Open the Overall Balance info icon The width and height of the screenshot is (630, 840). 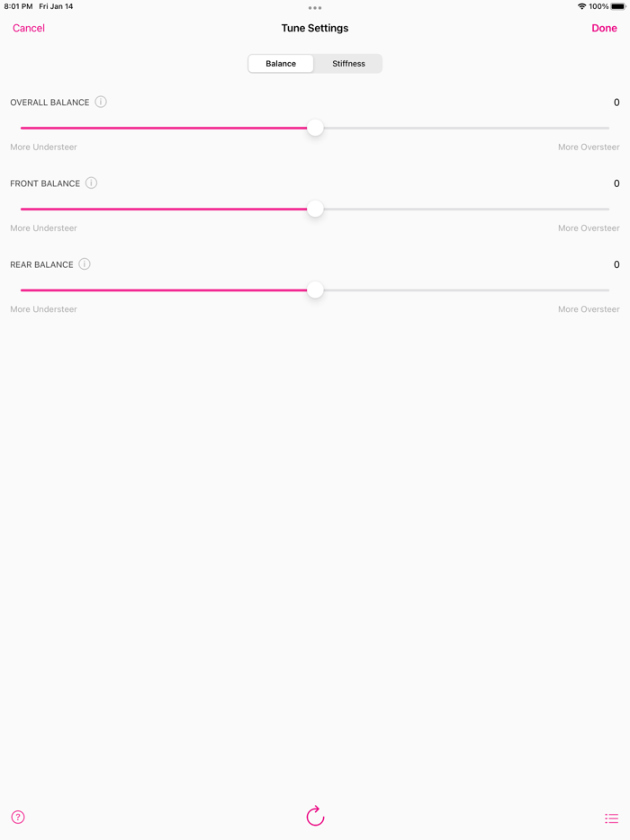[x=100, y=102]
